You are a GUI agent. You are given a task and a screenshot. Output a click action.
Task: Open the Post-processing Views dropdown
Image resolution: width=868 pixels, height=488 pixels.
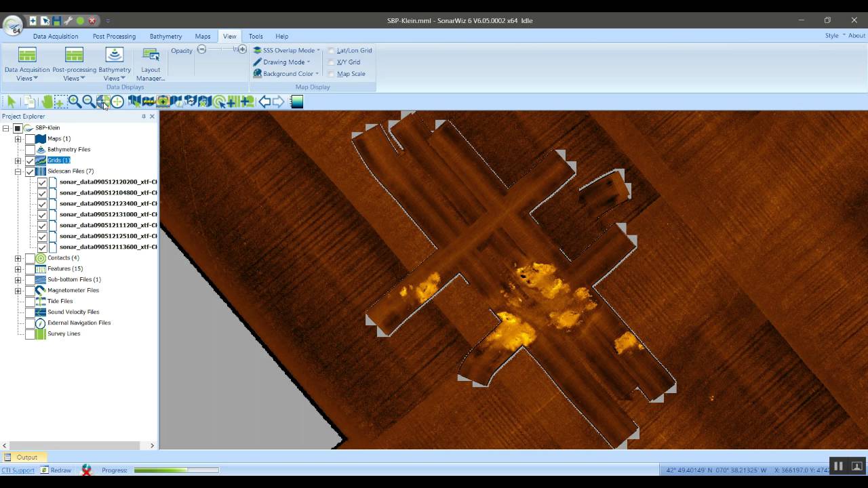click(x=74, y=64)
